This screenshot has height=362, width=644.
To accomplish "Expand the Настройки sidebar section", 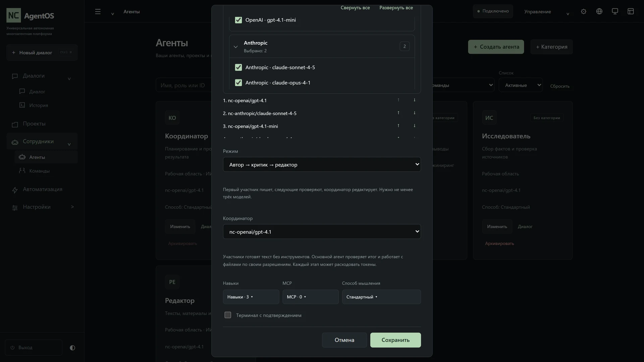I will pyautogui.click(x=42, y=207).
